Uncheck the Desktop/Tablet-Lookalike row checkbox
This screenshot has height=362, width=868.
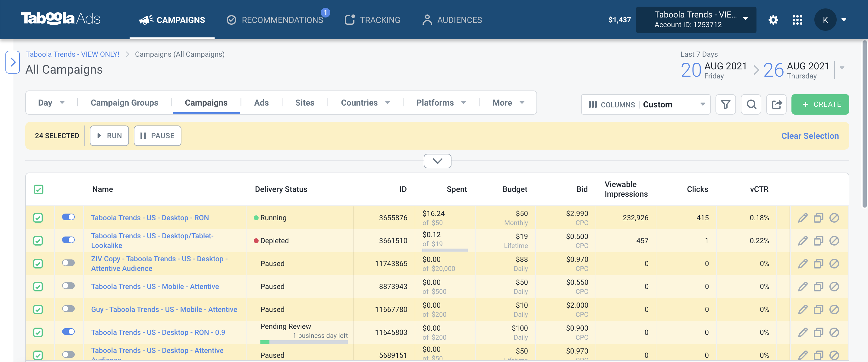tap(38, 240)
